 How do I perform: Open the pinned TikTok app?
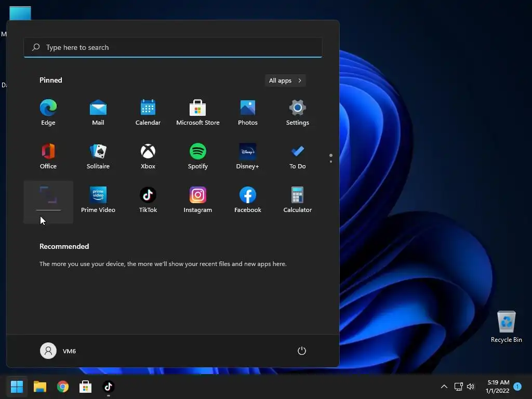148,200
